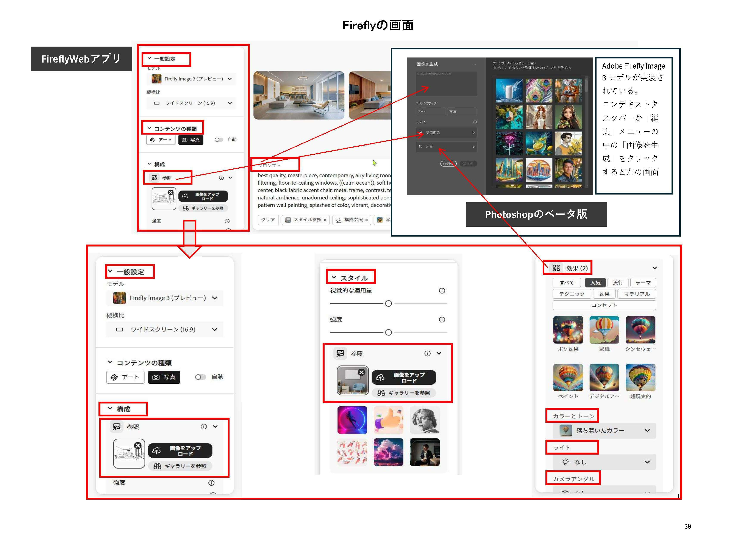This screenshot has height=535, width=756.
Task: Click the info icon next to 強度
Action: [211, 483]
